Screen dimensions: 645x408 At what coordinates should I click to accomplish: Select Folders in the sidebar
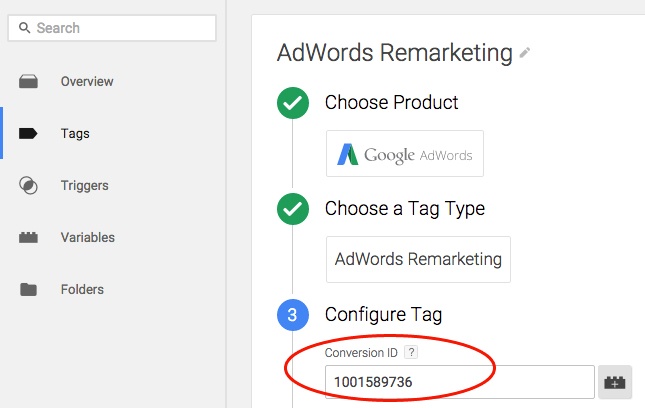point(82,290)
